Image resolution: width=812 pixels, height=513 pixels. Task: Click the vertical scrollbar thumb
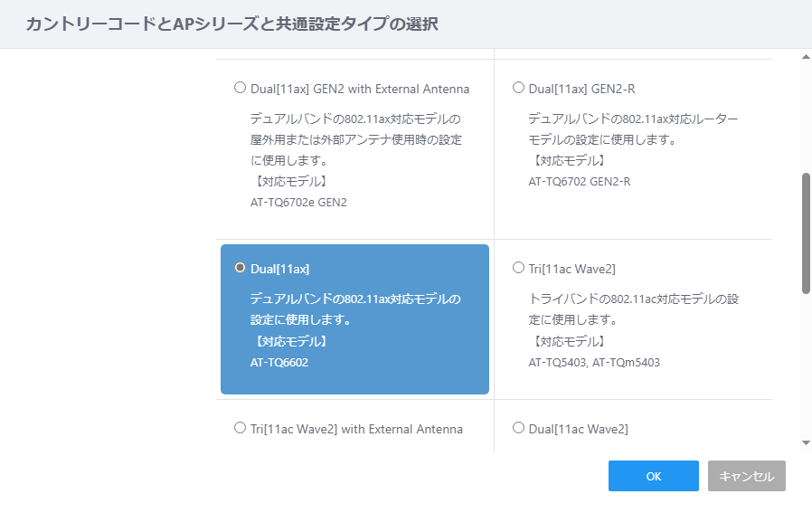pyautogui.click(x=806, y=233)
